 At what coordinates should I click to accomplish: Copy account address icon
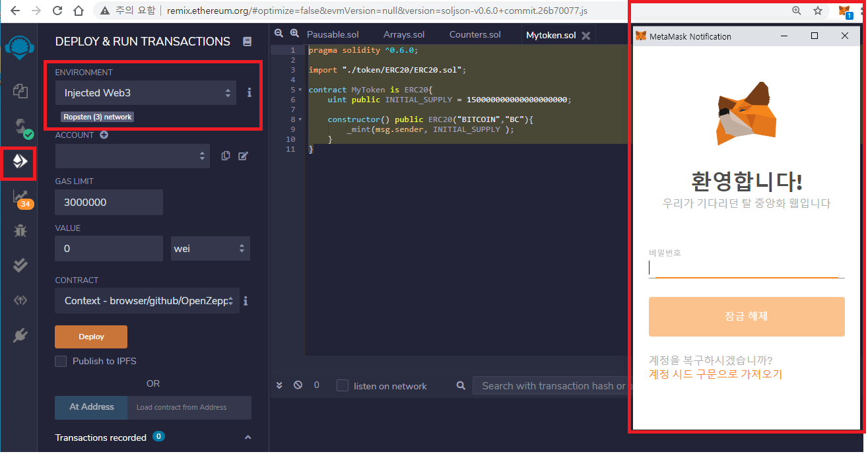[226, 156]
